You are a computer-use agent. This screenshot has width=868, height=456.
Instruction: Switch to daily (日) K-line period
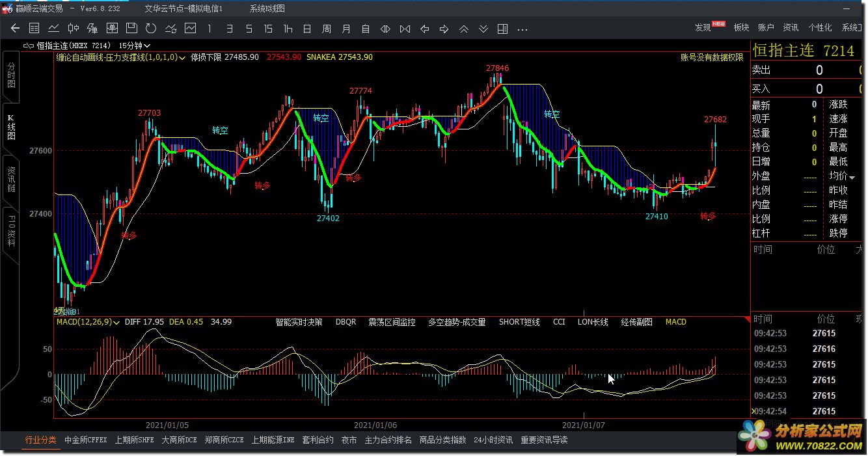click(307, 29)
